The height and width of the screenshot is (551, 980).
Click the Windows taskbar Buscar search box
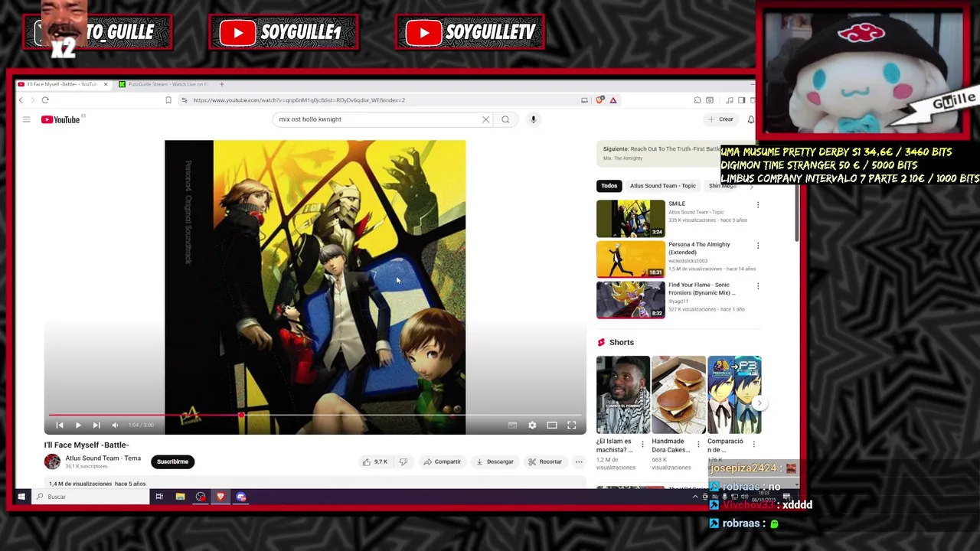coord(92,497)
